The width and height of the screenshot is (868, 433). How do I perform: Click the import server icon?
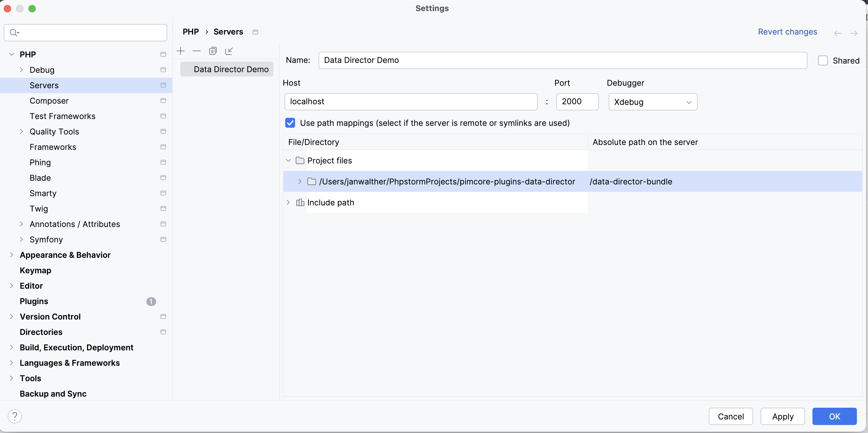coord(229,51)
